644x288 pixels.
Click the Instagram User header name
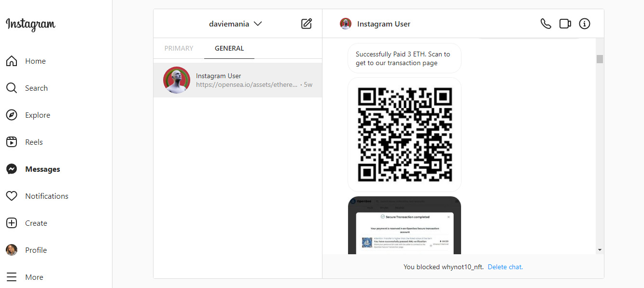(384, 24)
